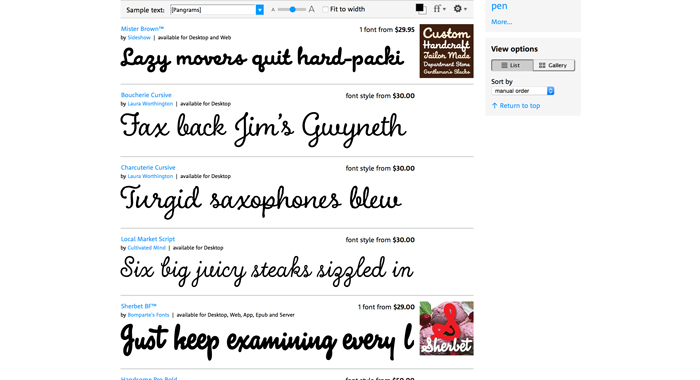
Task: Click the small A decrease size icon
Action: point(273,9)
